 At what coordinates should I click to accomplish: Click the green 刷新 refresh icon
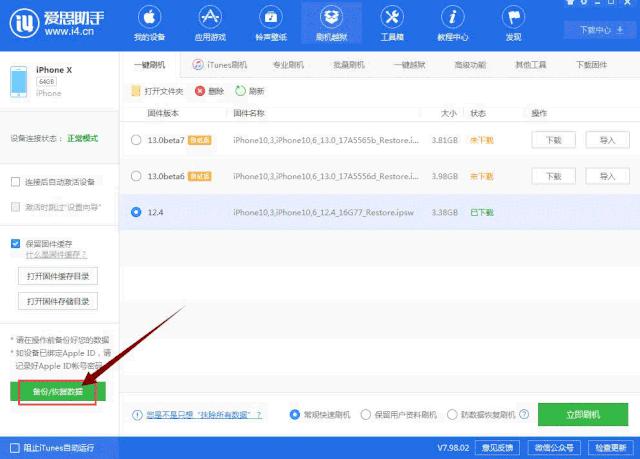click(240, 91)
